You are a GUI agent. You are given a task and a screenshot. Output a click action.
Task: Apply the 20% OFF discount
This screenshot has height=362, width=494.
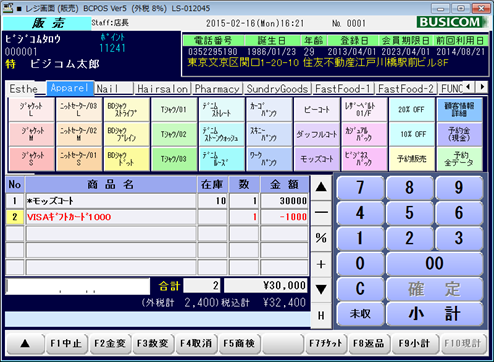click(412, 110)
